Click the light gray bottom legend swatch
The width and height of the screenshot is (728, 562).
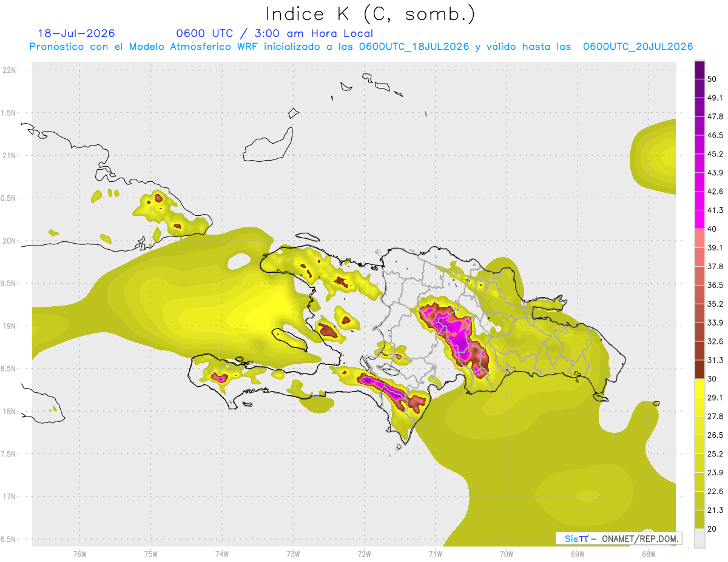click(x=699, y=538)
